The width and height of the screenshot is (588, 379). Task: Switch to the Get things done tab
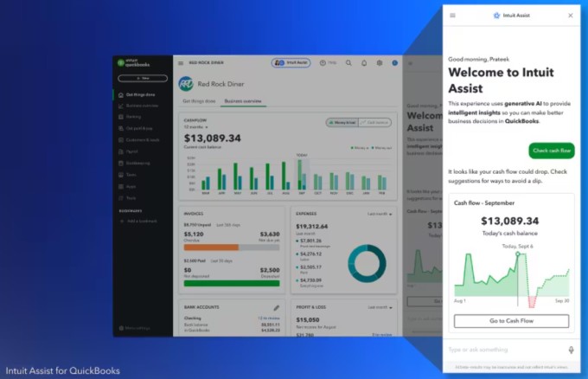click(198, 101)
